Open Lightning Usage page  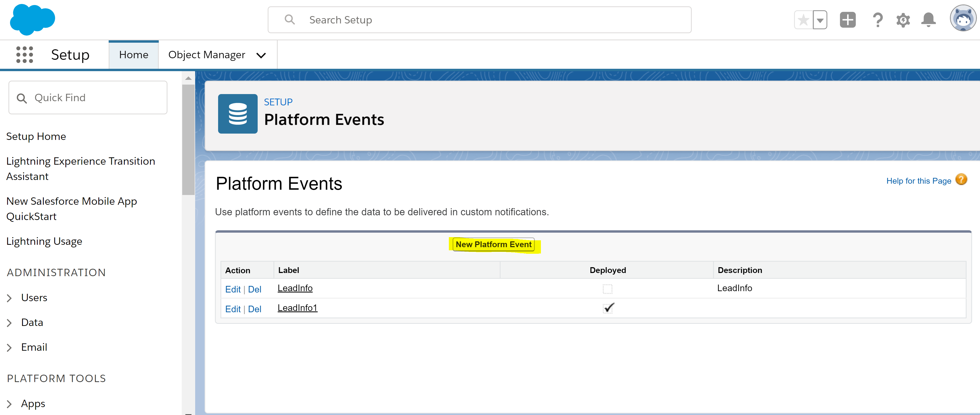pyautogui.click(x=44, y=241)
